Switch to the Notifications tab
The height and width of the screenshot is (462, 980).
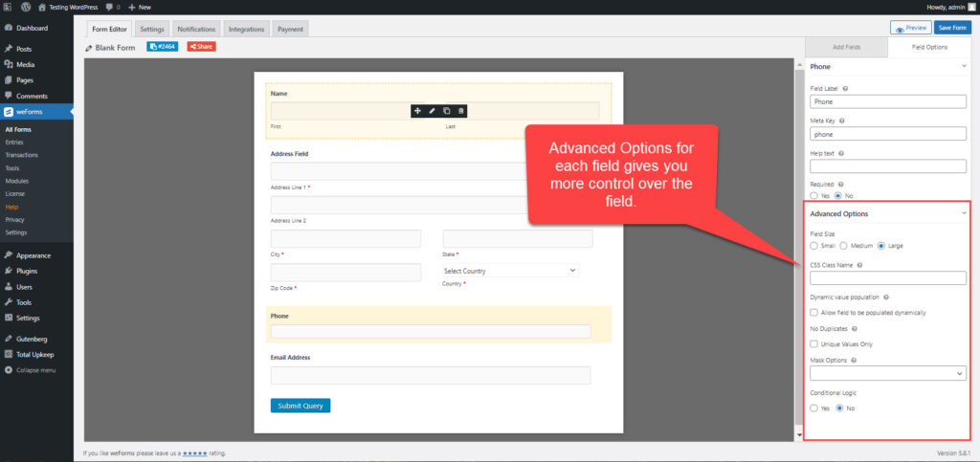point(196,29)
